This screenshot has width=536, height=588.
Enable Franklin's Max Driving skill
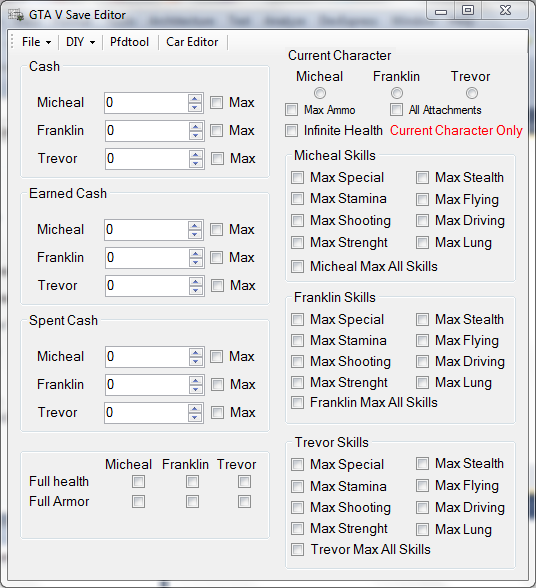click(422, 362)
